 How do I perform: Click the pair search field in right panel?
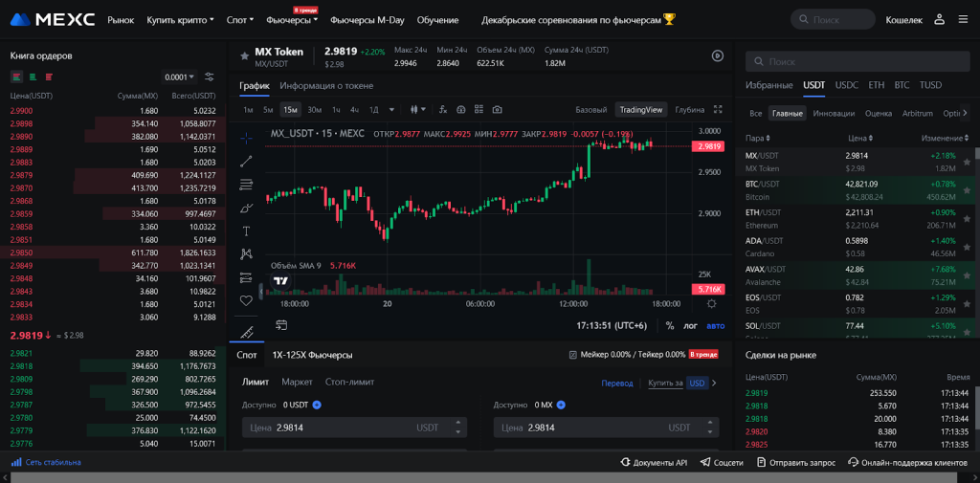pos(857,62)
